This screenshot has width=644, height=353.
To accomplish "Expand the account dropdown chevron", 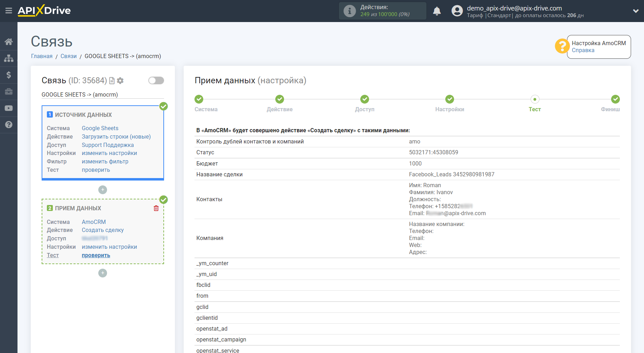I will click(636, 11).
